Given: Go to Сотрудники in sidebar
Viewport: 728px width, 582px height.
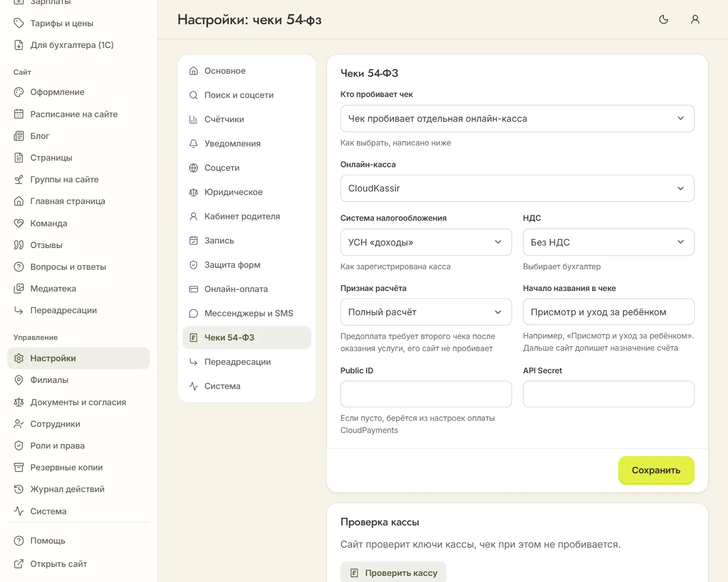Looking at the screenshot, I should pos(78,424).
